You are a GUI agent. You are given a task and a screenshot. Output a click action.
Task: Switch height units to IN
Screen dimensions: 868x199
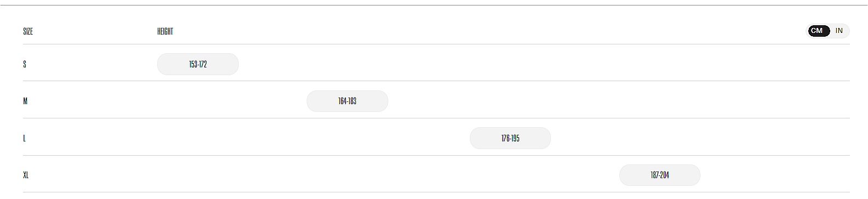(x=839, y=31)
